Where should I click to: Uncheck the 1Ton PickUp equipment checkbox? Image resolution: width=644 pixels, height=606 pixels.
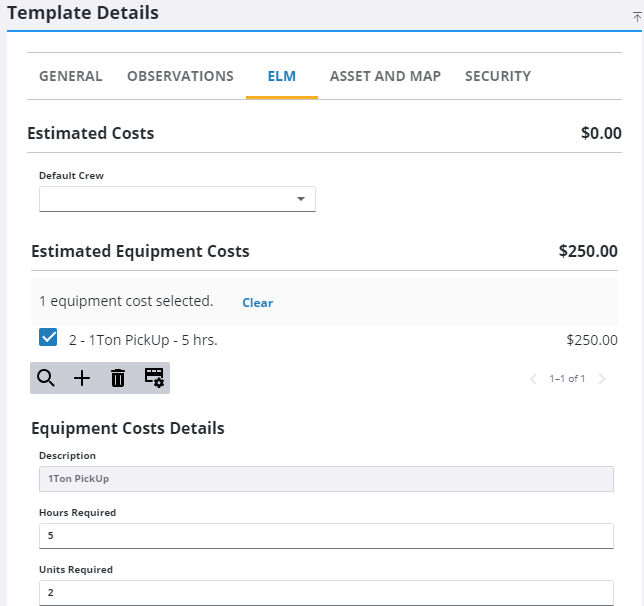48,338
